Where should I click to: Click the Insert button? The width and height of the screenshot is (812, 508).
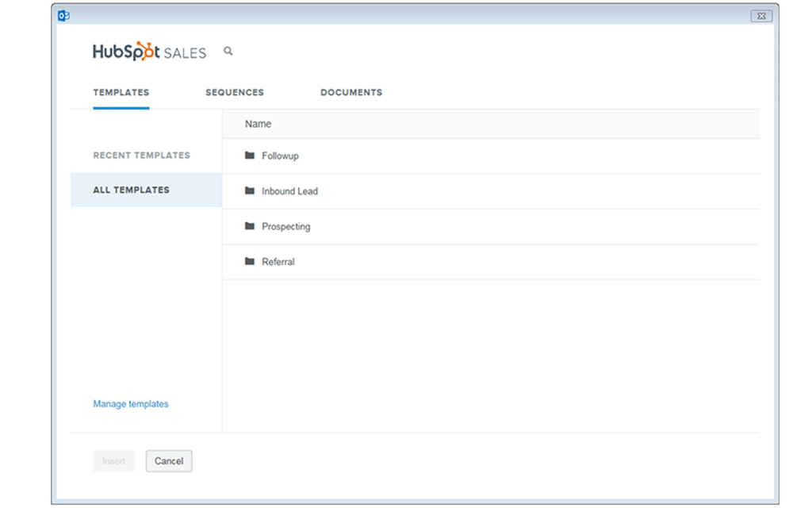coord(113,461)
